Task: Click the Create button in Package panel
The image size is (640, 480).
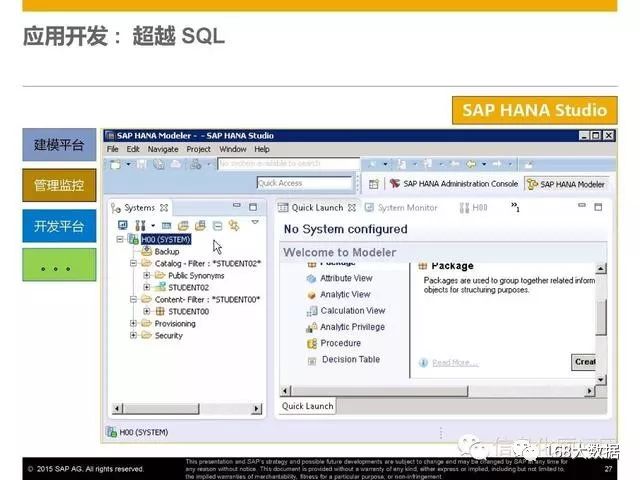Action: (x=584, y=362)
